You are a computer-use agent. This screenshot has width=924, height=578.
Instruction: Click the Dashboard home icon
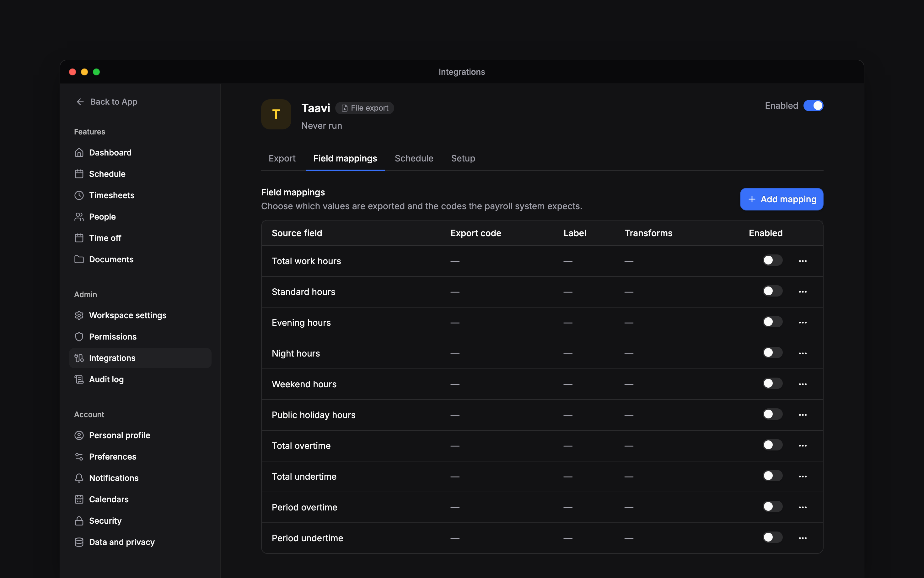pos(79,153)
